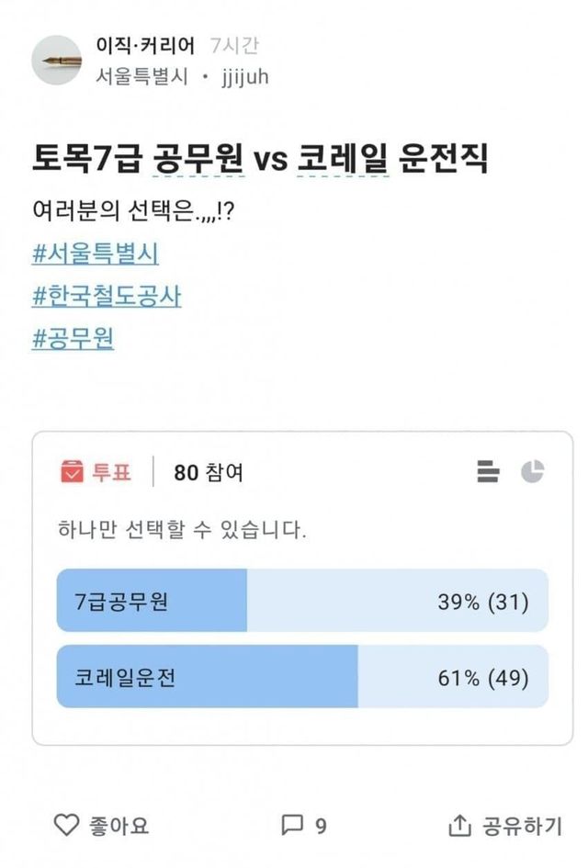Switch poll to bar chart view
The height and width of the screenshot is (868, 588).
488,472
